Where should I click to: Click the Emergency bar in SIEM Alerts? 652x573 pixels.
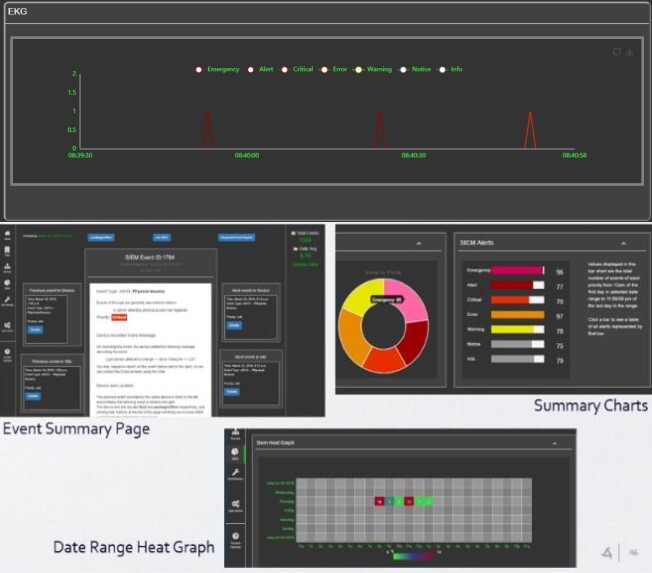point(518,271)
